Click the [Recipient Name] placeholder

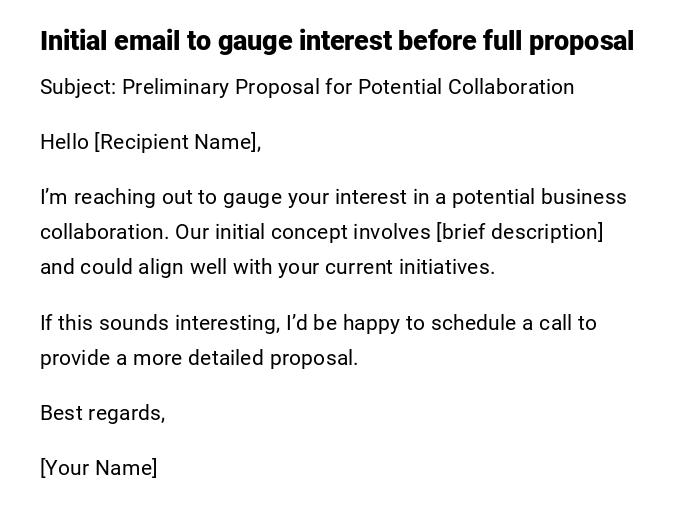177,142
